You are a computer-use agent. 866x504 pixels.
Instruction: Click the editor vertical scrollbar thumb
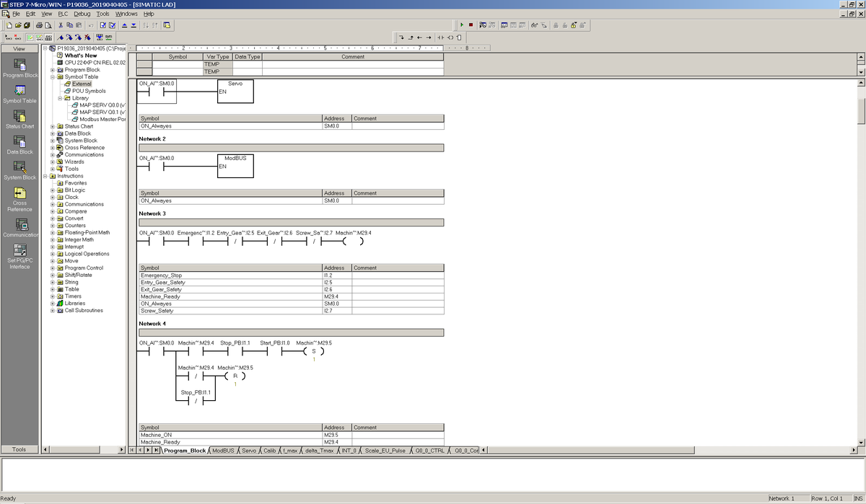[x=860, y=112]
